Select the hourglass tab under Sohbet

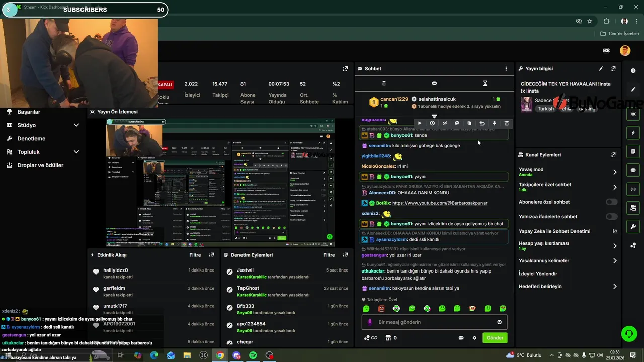(485, 83)
